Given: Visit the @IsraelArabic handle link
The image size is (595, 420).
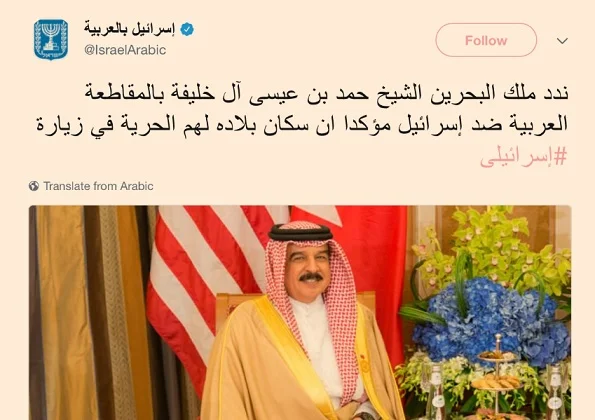Looking at the screenshot, I should click(125, 50).
